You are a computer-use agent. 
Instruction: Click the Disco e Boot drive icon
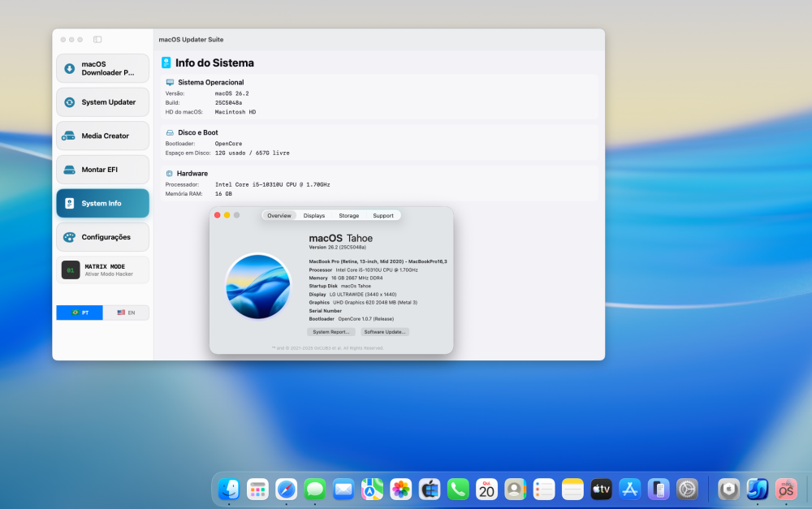point(170,132)
